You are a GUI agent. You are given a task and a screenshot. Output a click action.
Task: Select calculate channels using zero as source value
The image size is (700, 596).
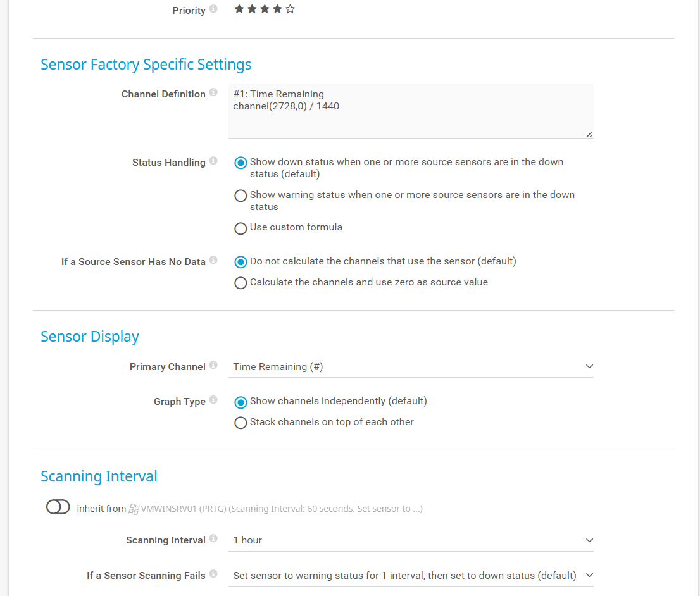tap(241, 283)
